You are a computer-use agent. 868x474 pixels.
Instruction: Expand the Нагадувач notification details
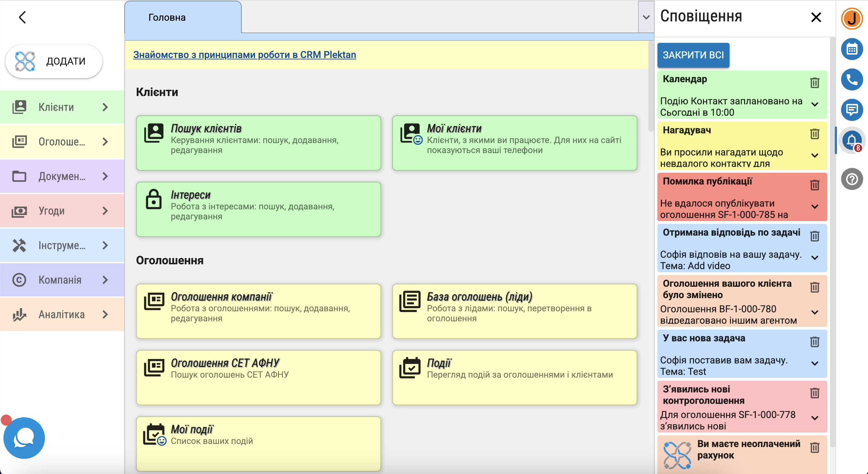(x=814, y=155)
